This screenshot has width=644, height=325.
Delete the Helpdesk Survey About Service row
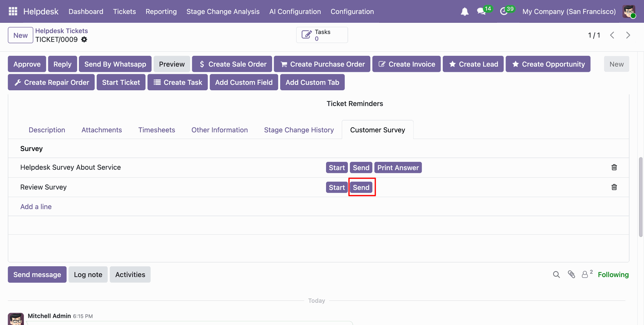point(614,167)
